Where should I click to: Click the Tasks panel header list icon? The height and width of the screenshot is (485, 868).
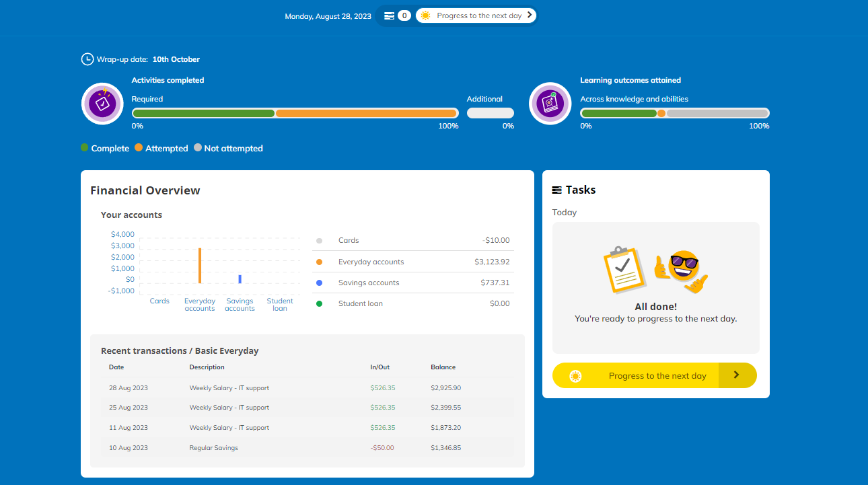pos(556,190)
